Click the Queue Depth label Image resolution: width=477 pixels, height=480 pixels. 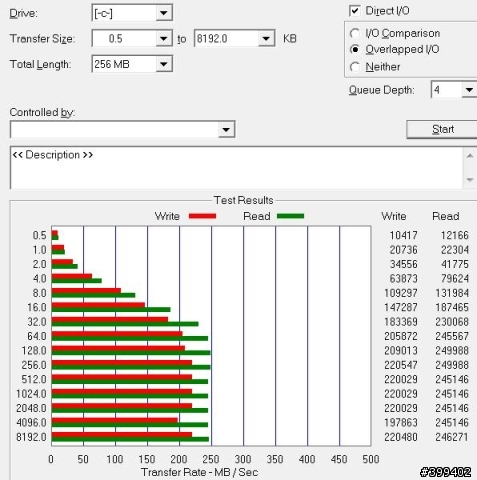(x=382, y=90)
